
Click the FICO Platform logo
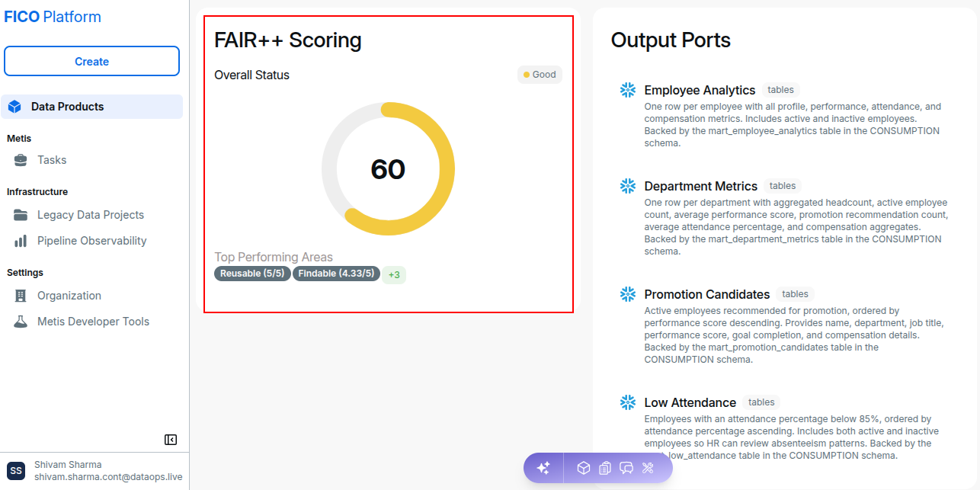(53, 17)
